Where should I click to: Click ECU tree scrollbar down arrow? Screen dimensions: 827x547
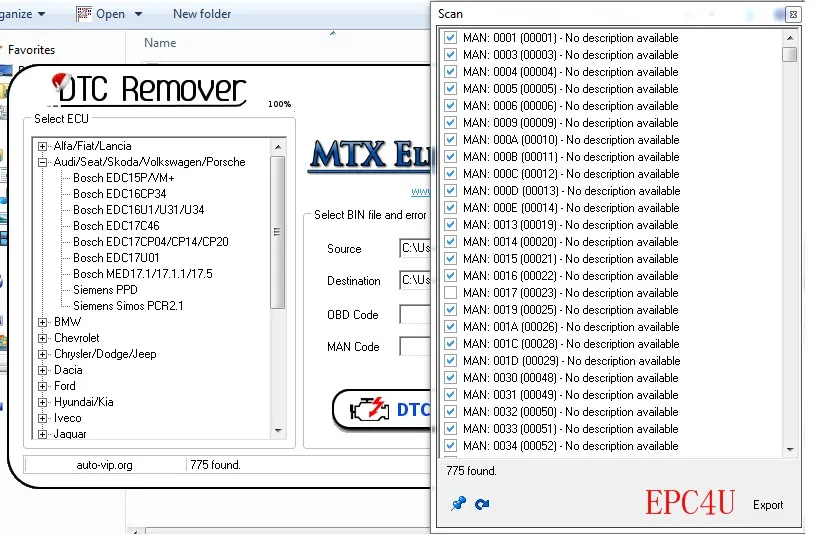point(278,431)
